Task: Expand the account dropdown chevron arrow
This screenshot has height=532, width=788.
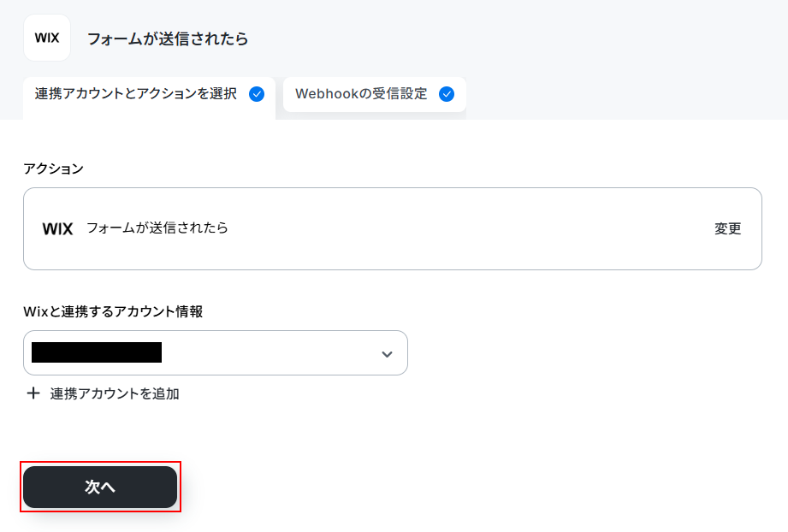Action: (387, 354)
